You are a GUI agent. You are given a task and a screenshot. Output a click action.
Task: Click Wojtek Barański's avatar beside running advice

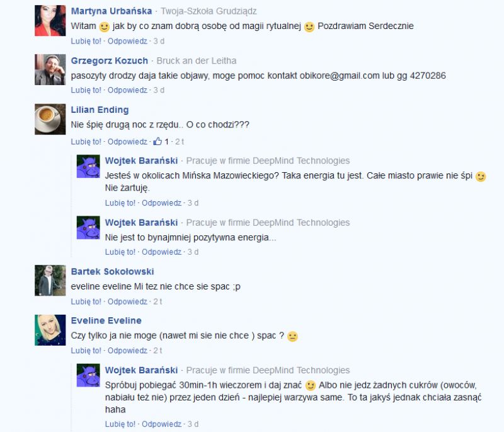tap(88, 375)
